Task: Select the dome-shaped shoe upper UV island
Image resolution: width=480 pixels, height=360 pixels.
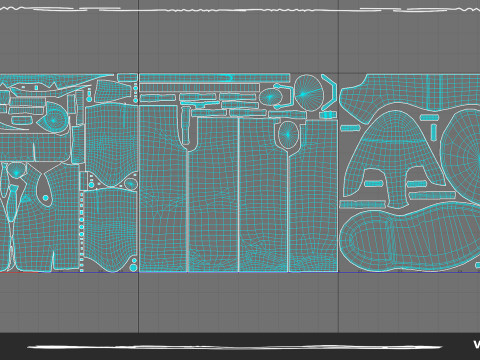Action: click(394, 158)
